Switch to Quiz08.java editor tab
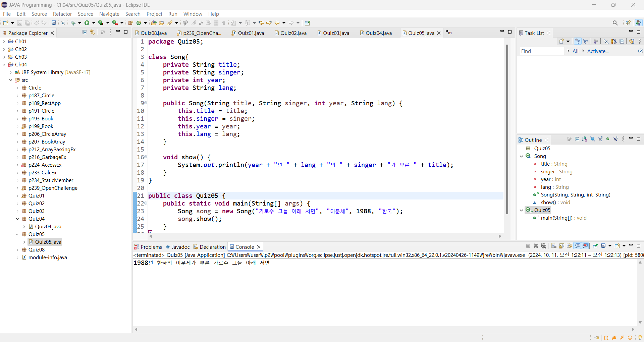This screenshot has height=342, width=644. pos(151,33)
